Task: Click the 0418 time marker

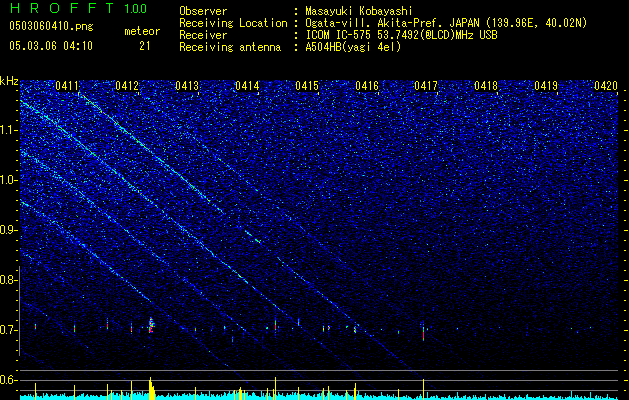Action: pyautogui.click(x=486, y=85)
